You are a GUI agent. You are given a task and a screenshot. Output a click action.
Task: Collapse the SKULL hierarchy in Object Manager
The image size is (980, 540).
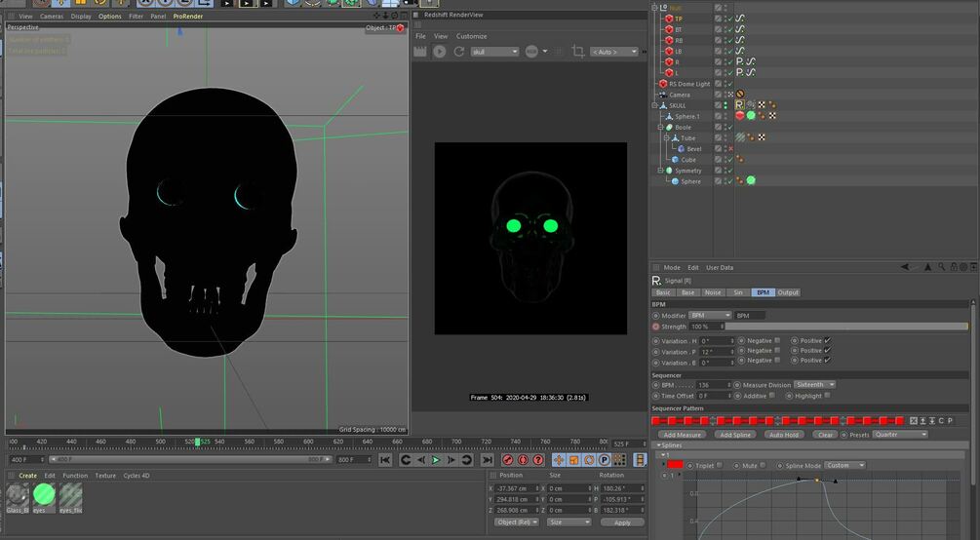pyautogui.click(x=654, y=105)
